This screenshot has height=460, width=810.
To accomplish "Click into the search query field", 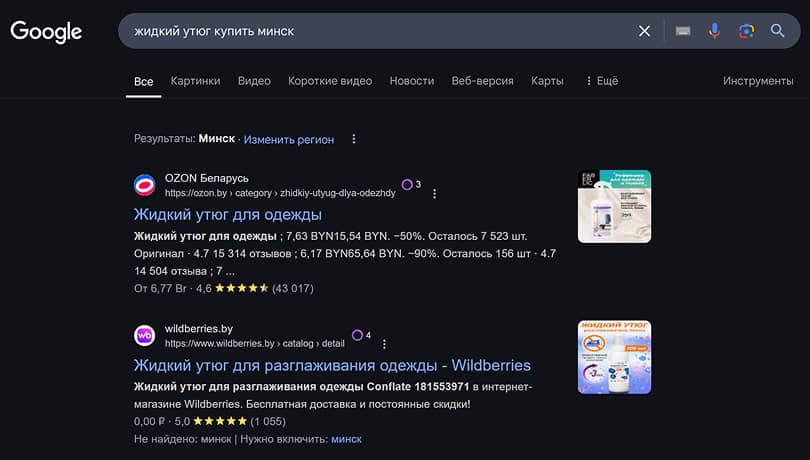I will pos(380,31).
